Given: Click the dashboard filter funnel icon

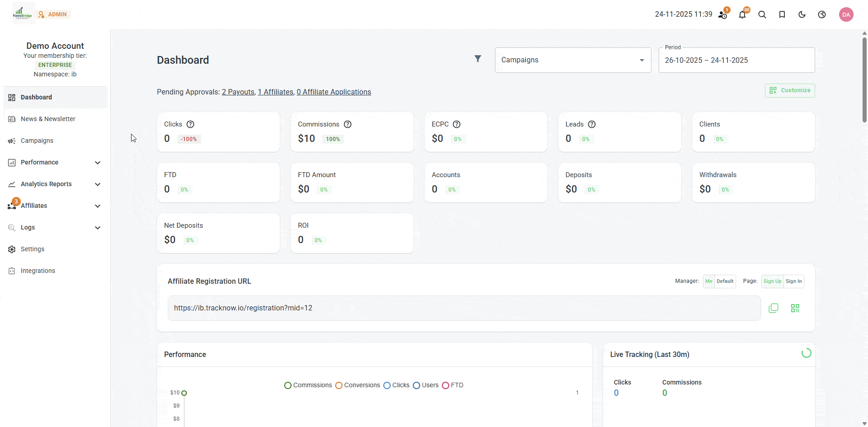Looking at the screenshot, I should pyautogui.click(x=478, y=59).
